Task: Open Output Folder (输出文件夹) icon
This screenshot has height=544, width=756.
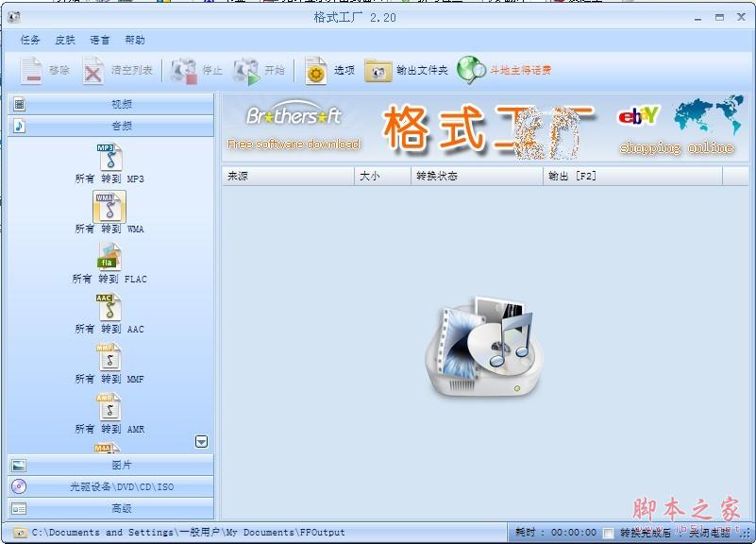Action: point(378,71)
